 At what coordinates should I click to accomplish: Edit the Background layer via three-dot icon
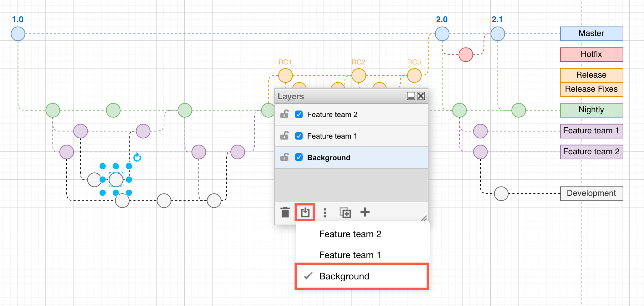(x=325, y=212)
